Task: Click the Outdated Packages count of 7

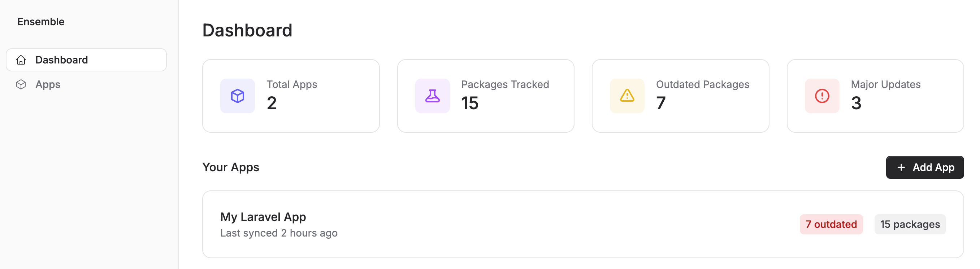Action: point(660,103)
